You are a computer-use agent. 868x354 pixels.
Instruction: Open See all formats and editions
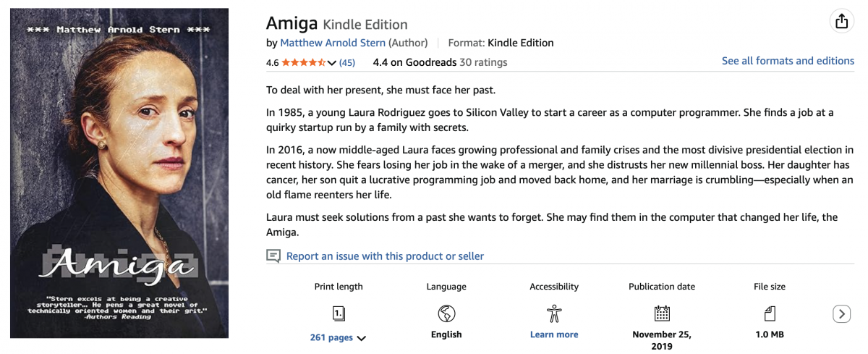click(788, 61)
